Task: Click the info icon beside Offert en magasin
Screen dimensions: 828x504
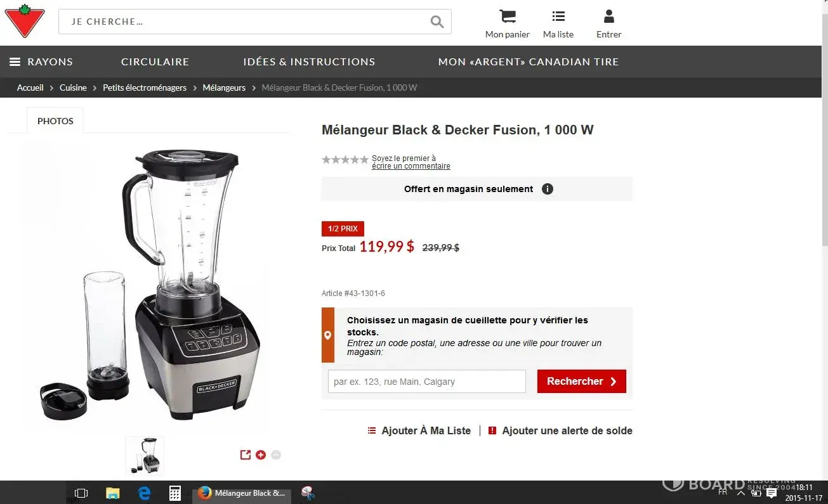Action: pos(548,189)
